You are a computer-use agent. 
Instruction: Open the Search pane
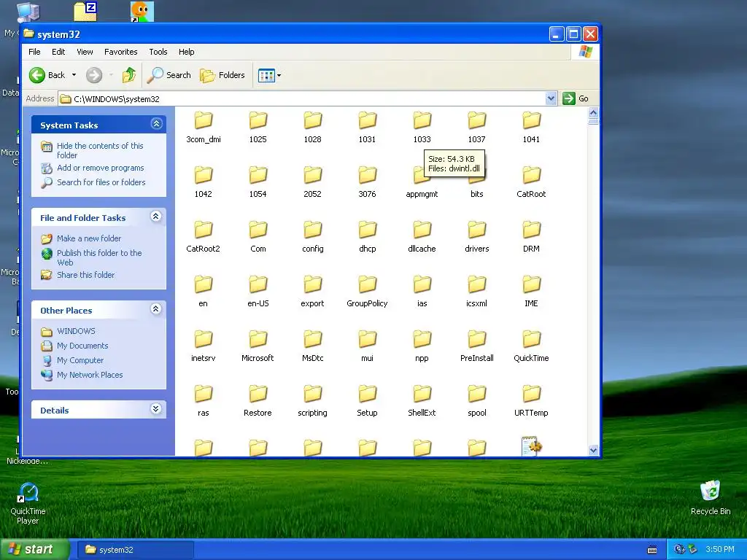click(x=169, y=75)
